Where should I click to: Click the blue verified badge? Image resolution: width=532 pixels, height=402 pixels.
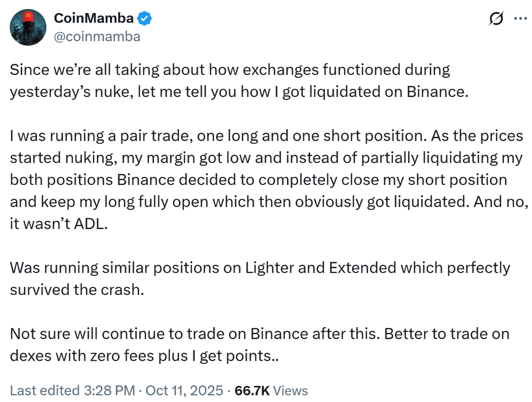tap(145, 19)
